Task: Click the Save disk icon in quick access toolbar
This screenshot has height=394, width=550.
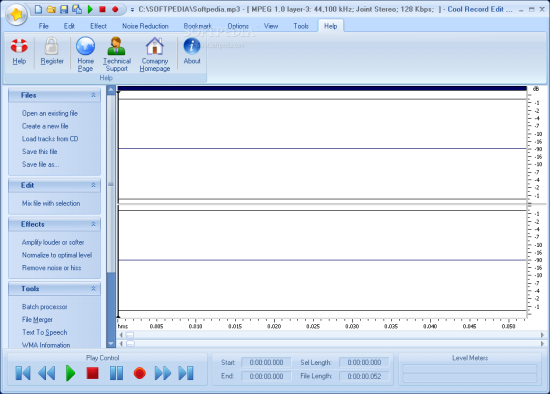Action: (64, 9)
